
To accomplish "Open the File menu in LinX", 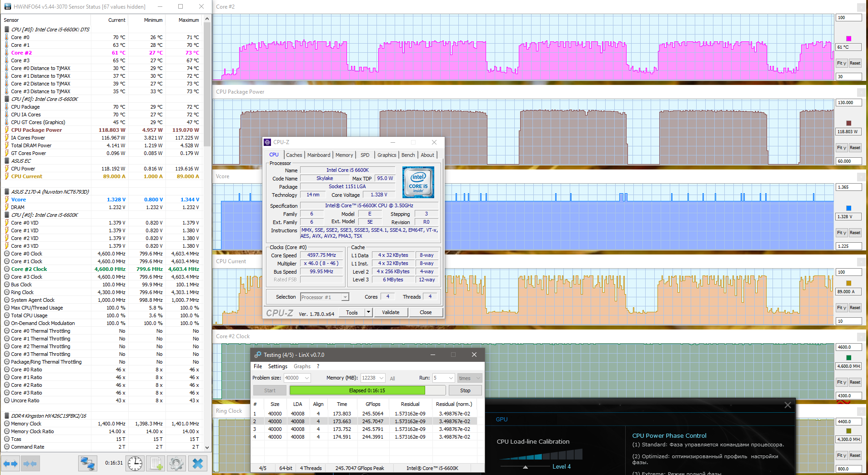I will click(x=258, y=366).
